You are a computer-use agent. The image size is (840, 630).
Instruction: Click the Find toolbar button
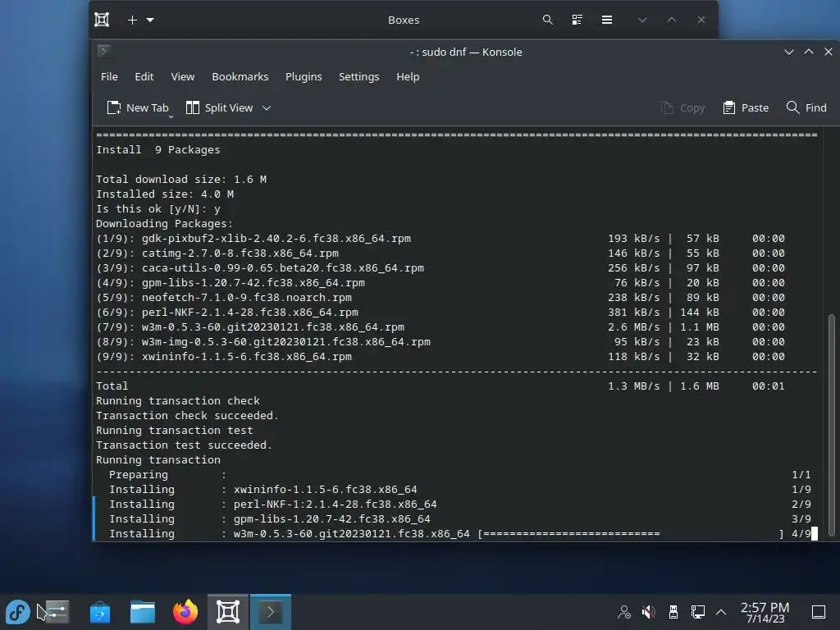pyautogui.click(x=806, y=107)
